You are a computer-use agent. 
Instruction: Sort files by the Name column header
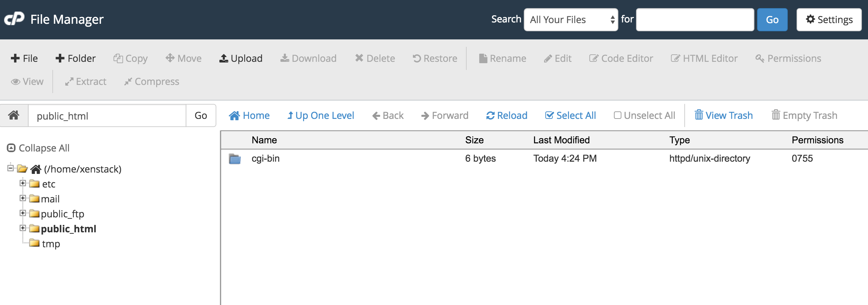click(264, 140)
